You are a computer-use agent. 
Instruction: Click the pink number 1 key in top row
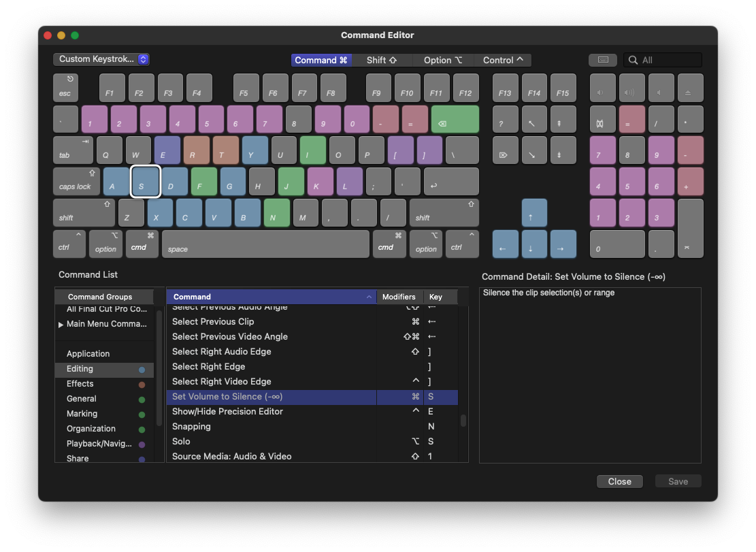[95, 119]
